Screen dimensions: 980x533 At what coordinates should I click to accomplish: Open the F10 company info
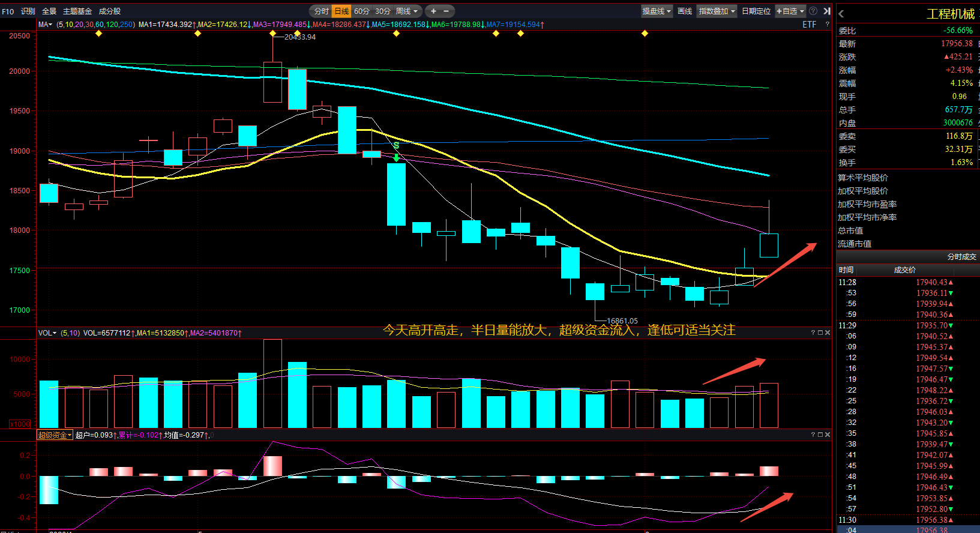pyautogui.click(x=8, y=11)
